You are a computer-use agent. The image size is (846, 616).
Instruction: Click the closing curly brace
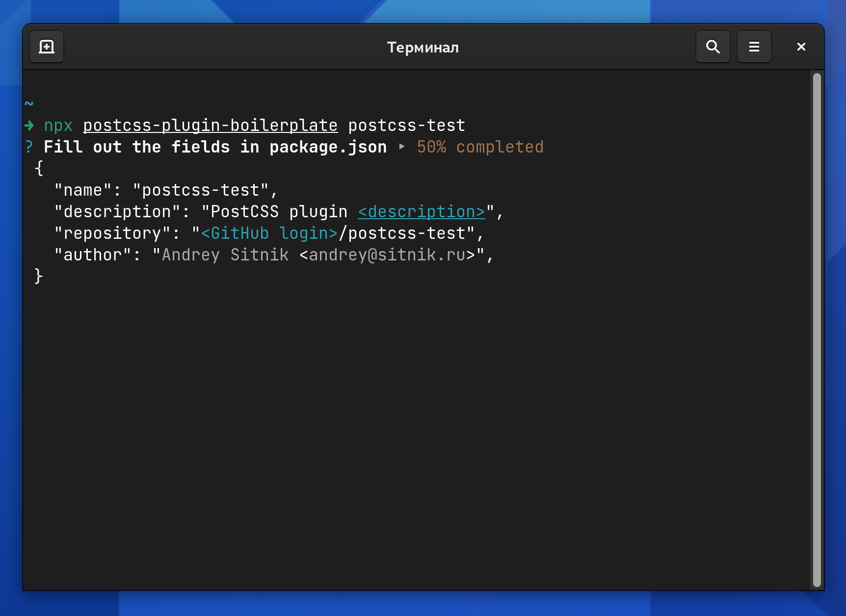[39, 276]
